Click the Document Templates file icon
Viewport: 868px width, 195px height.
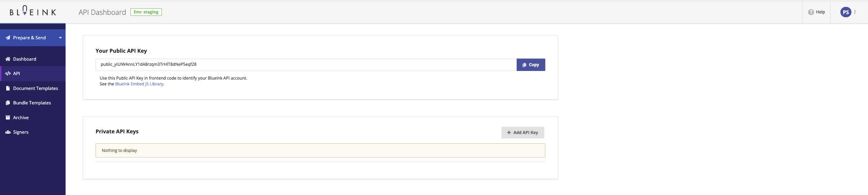8,89
